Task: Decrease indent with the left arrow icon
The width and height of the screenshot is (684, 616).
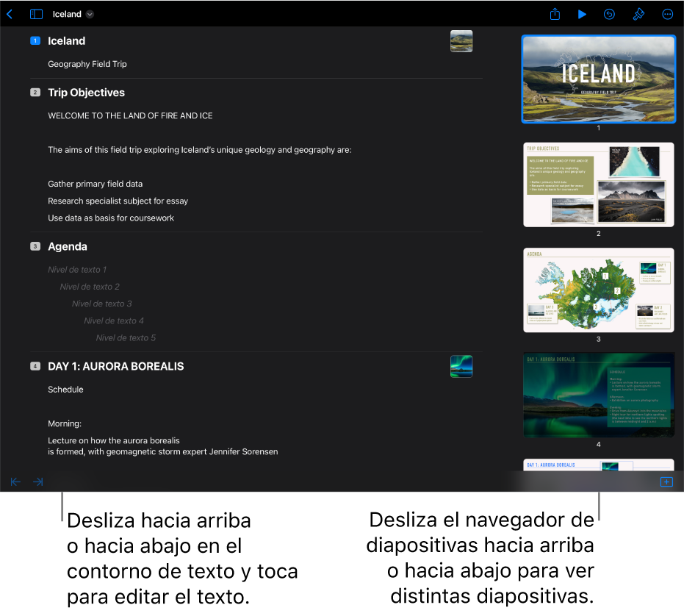Action: [15, 481]
